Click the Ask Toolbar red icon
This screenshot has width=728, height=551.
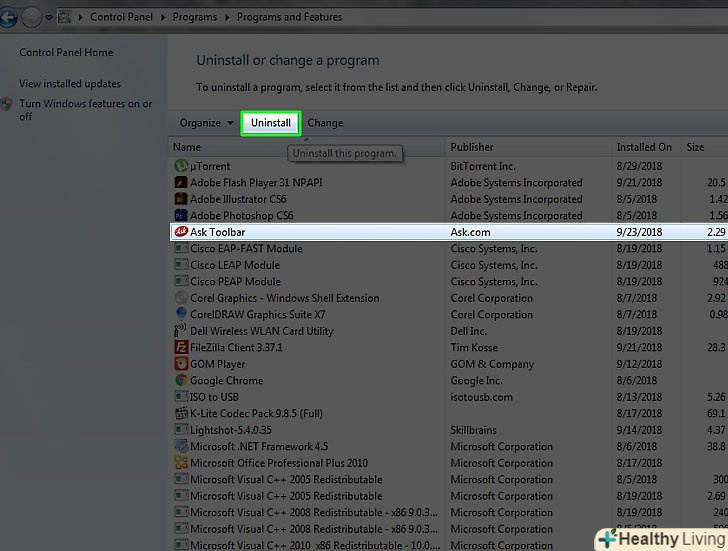[181, 232]
